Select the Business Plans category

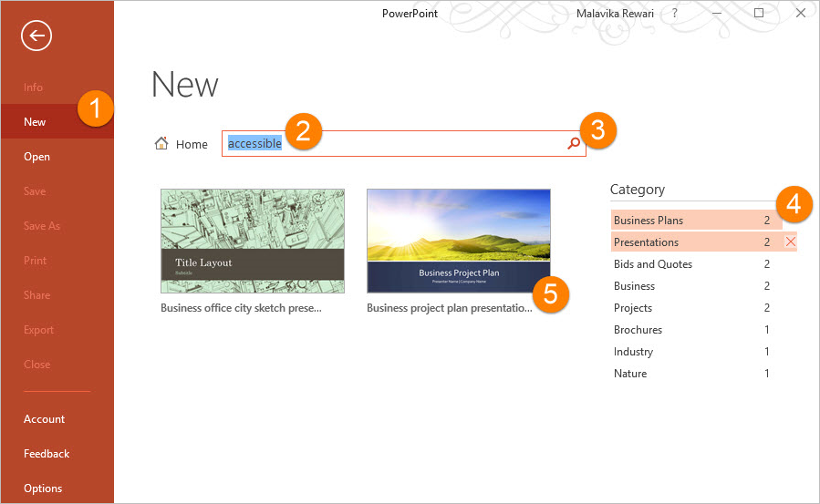coord(696,220)
